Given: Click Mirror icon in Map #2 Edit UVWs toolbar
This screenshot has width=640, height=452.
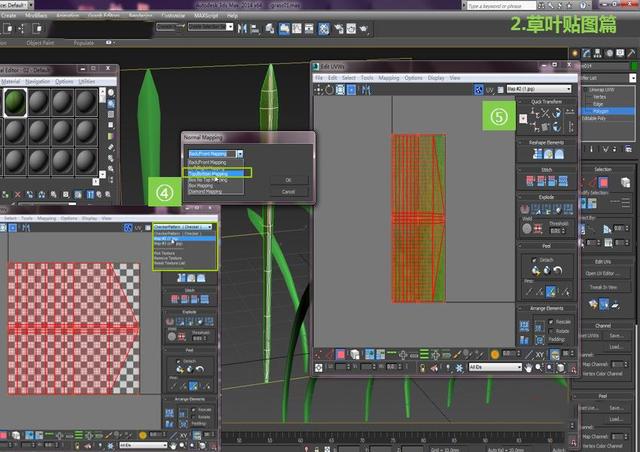Looking at the screenshot, I should click(x=366, y=90).
